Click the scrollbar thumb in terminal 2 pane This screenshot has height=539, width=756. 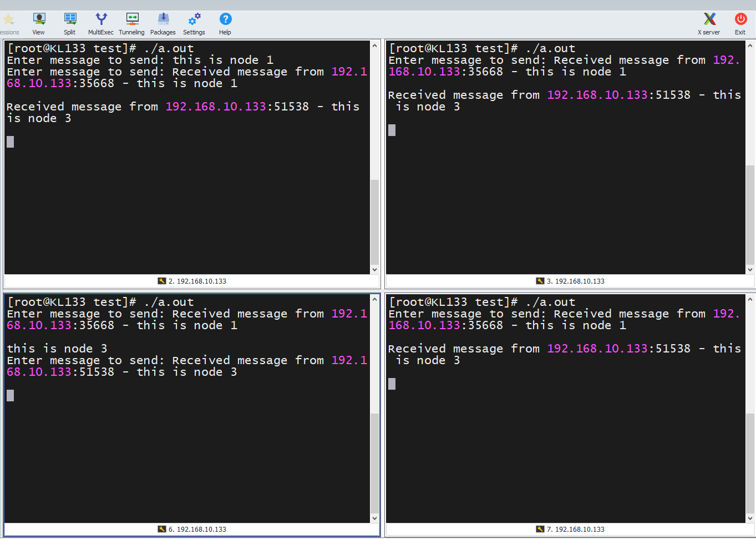pyautogui.click(x=375, y=222)
